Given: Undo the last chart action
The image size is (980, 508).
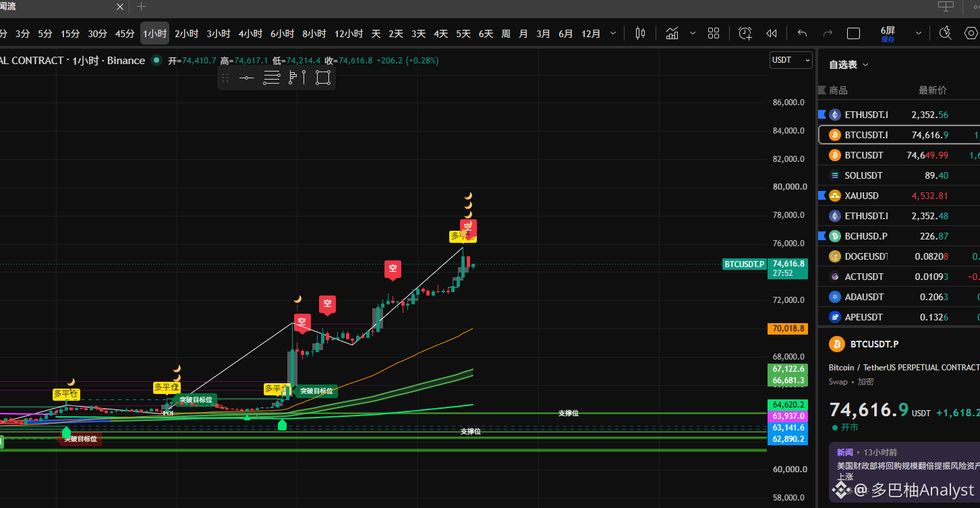Looking at the screenshot, I should coord(802,33).
